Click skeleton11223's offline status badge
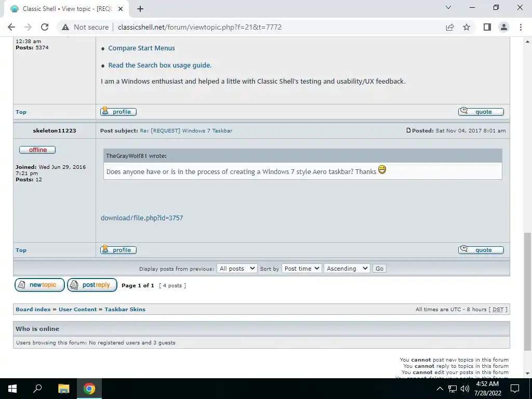The image size is (532, 399). (x=37, y=150)
